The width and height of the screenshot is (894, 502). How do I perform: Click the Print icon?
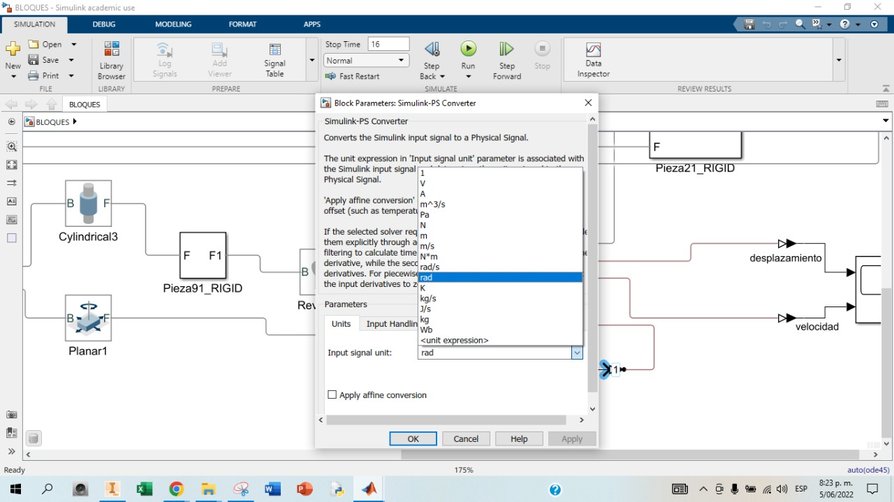coord(34,75)
